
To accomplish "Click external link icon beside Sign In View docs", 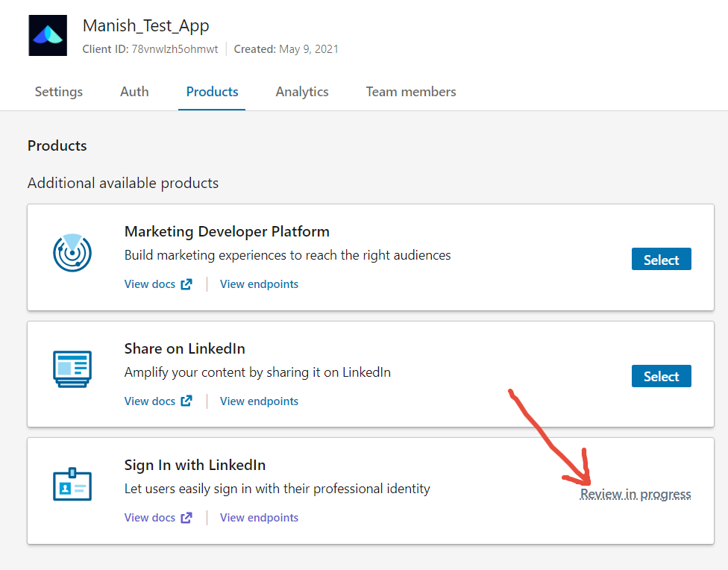I will (x=186, y=518).
